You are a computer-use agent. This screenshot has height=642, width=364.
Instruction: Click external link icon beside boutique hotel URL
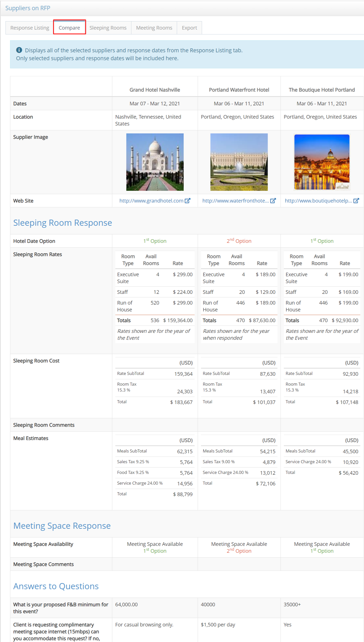(x=356, y=201)
